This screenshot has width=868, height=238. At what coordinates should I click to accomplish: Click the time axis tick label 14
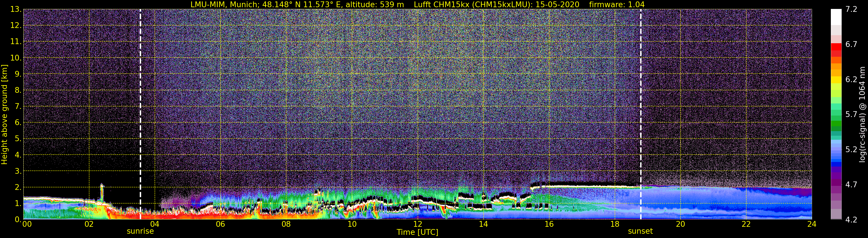483,224
